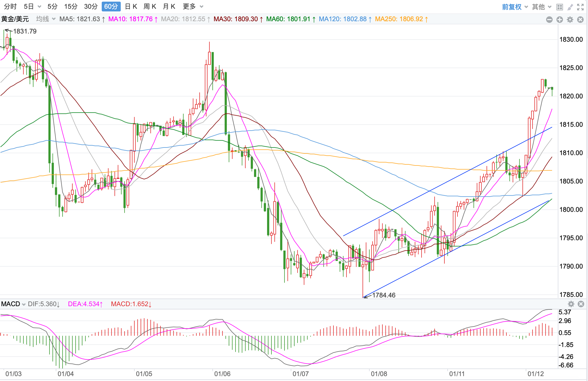The width and height of the screenshot is (588, 381).
Task: Toggle the MA60 line legend
Action: point(290,19)
